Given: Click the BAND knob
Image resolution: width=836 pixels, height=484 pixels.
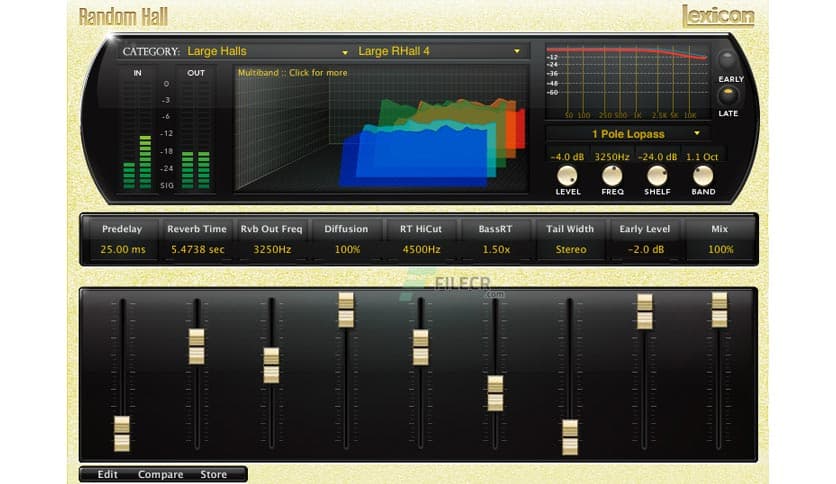Looking at the screenshot, I should click(703, 175).
